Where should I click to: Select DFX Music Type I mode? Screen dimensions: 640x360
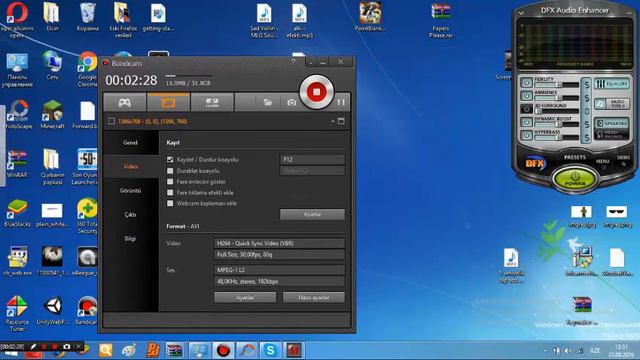[611, 104]
